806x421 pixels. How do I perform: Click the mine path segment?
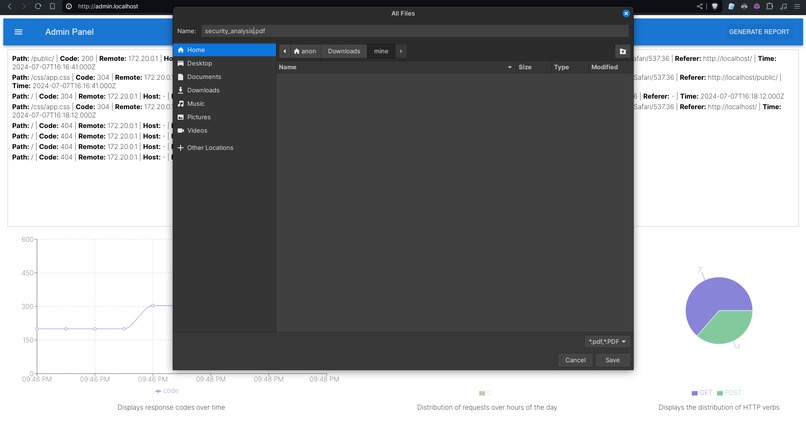pyautogui.click(x=381, y=51)
